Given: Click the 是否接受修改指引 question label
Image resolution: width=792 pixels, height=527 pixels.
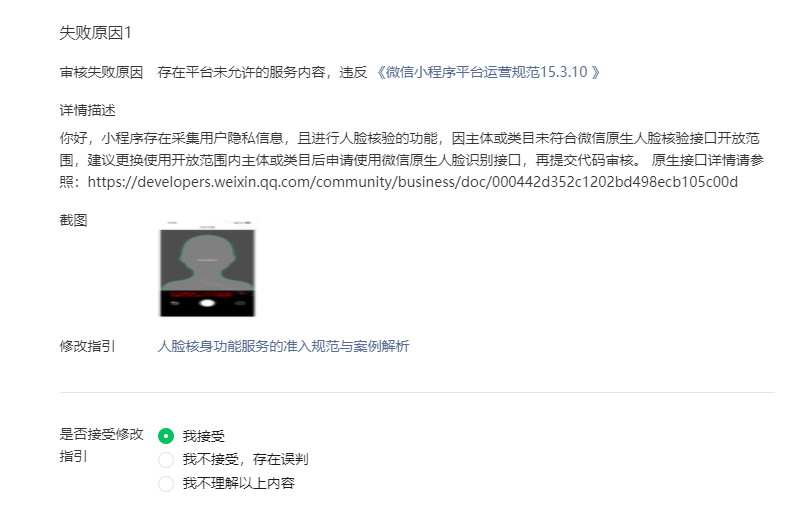Looking at the screenshot, I should click(x=102, y=445).
